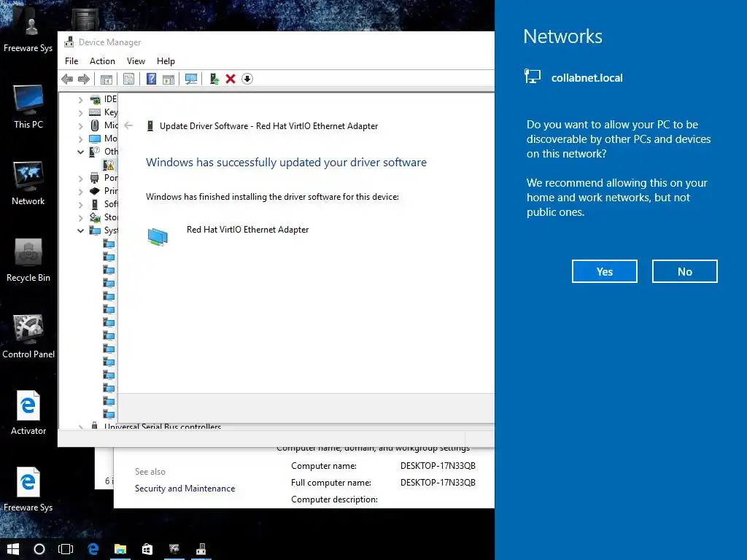Expand the Monitors node
The height and width of the screenshot is (560, 747).
[x=80, y=139]
